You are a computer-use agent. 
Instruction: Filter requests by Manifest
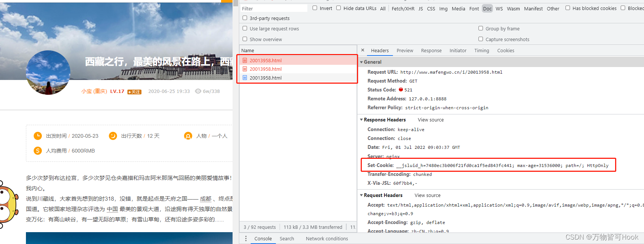[x=533, y=9]
